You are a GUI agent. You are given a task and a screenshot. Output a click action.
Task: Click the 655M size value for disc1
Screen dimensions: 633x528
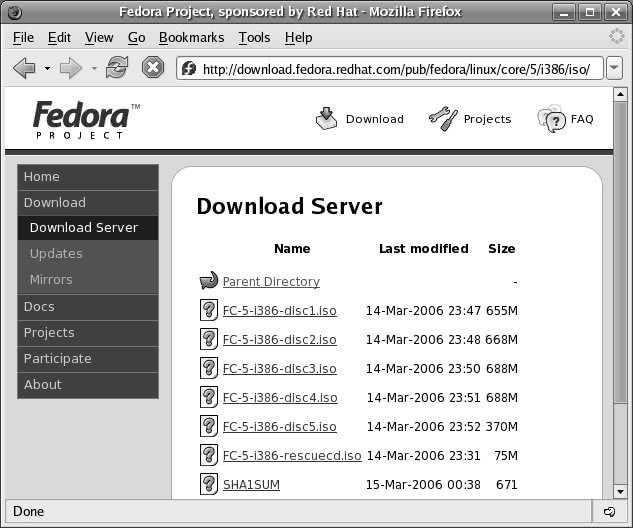pos(502,310)
